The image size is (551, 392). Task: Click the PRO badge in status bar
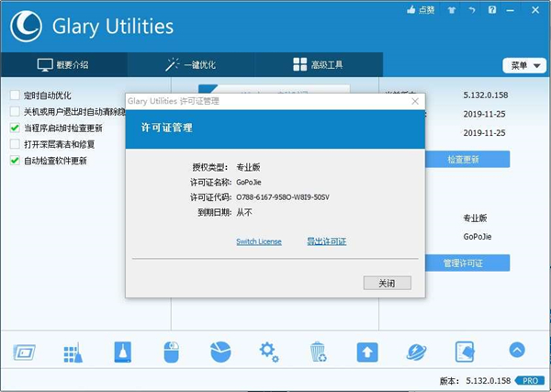coord(530,381)
